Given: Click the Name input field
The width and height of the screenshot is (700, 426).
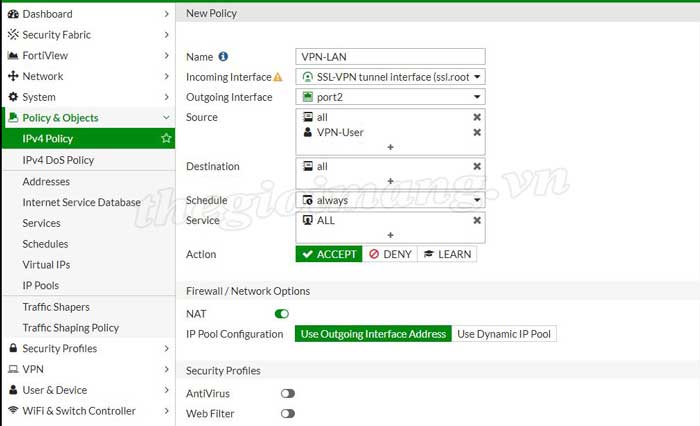Looking at the screenshot, I should coord(390,57).
